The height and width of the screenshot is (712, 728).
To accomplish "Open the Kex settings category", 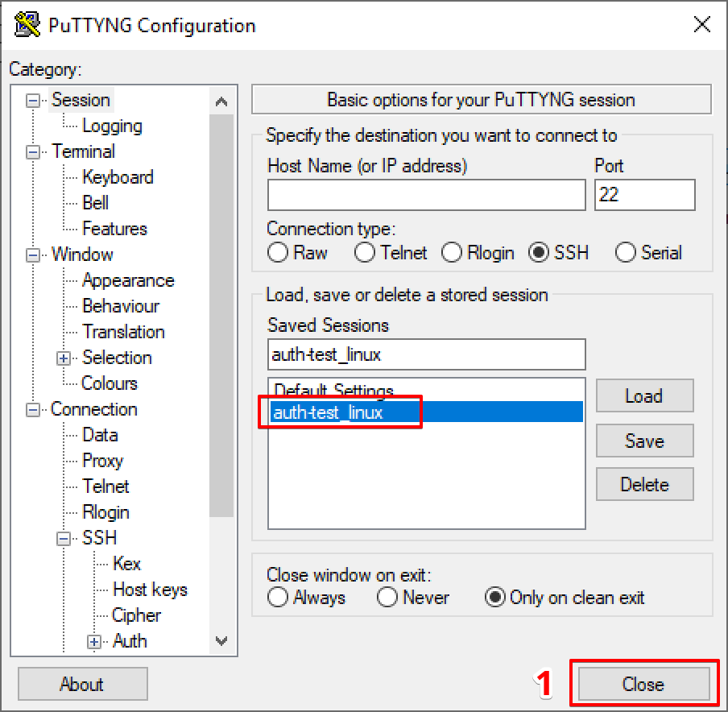I will (126, 563).
